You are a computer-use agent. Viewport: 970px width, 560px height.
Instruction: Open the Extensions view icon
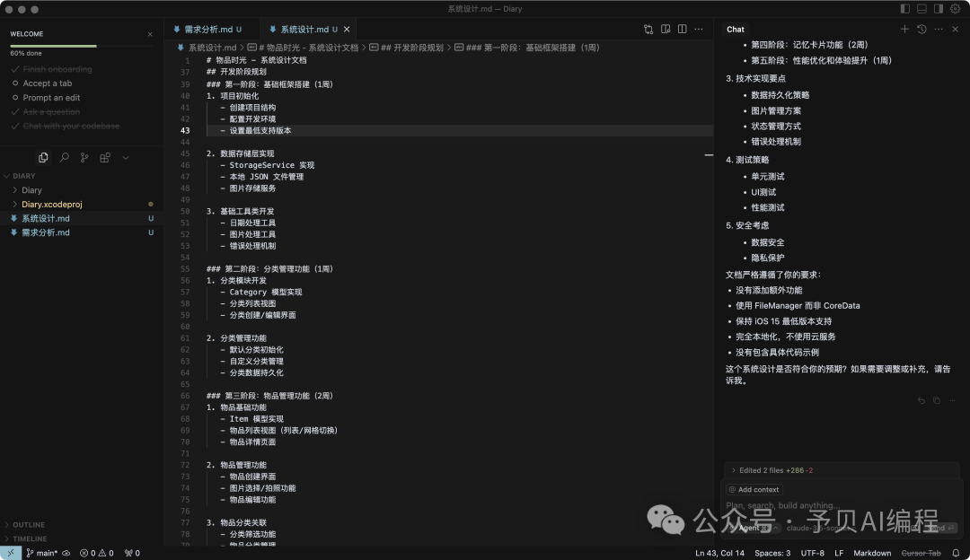(105, 158)
